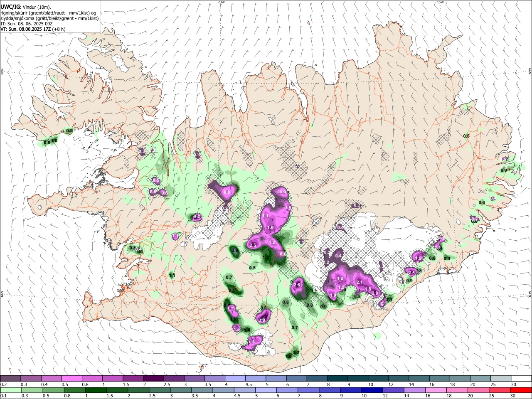The height and width of the screenshot is (399, 532).
Task: Click the bright pink 0.5 swatch in top legend
Action: (71, 379)
